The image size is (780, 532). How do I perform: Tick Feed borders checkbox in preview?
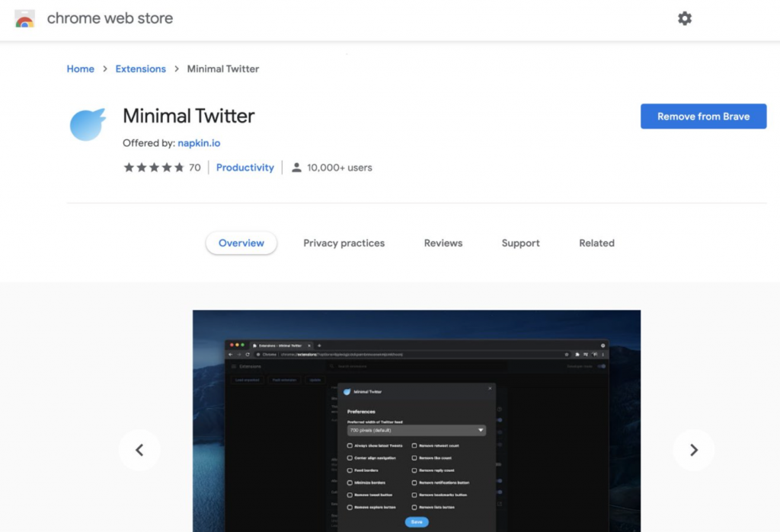350,470
